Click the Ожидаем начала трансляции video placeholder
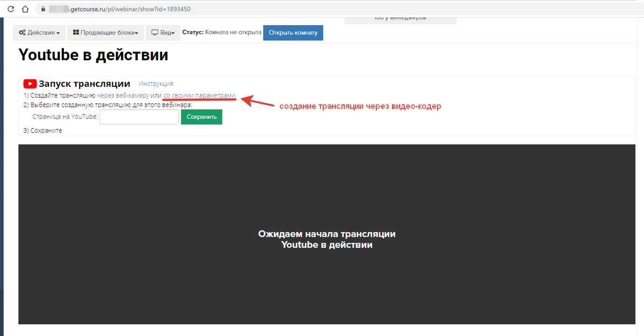 click(327, 234)
